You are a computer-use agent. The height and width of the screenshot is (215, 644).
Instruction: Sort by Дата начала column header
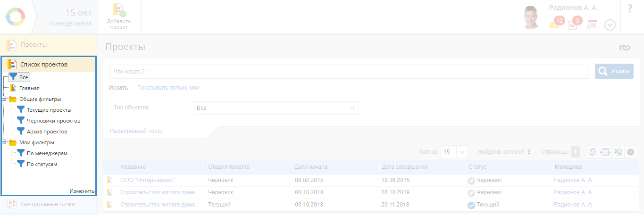click(311, 167)
